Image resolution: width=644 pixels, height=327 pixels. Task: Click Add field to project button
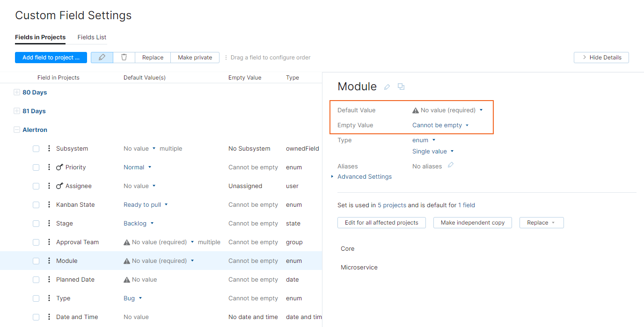click(51, 58)
